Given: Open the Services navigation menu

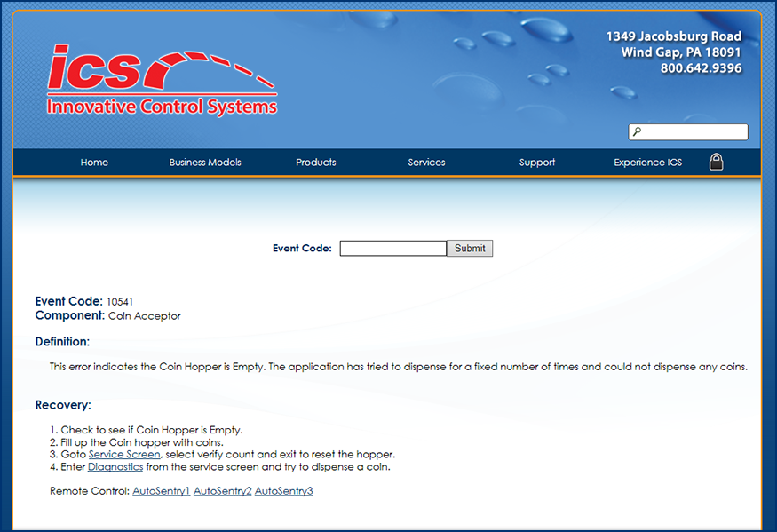Looking at the screenshot, I should (426, 163).
